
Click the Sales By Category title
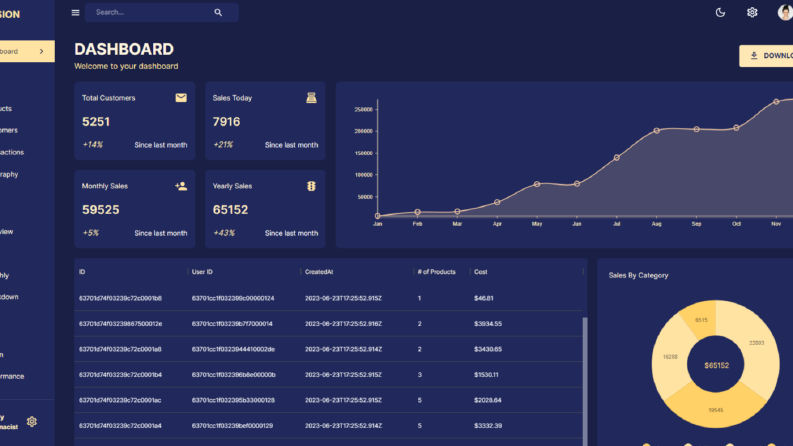coord(638,276)
